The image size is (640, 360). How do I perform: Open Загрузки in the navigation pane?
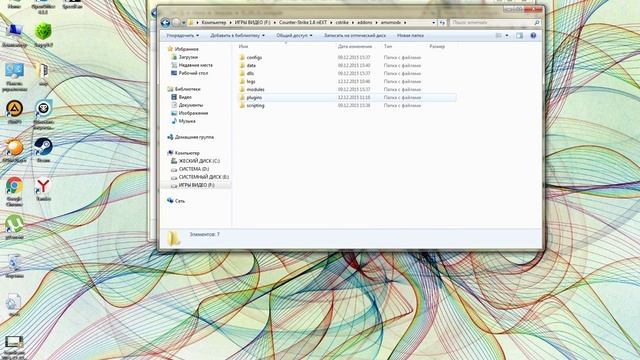pos(188,57)
